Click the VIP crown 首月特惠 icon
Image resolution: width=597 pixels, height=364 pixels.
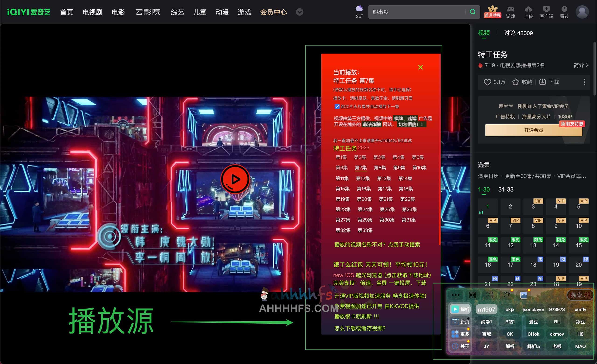pyautogui.click(x=493, y=12)
